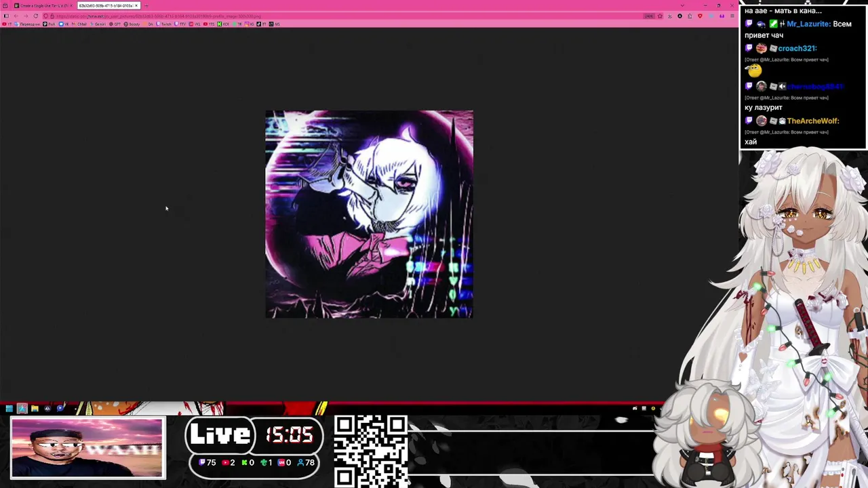Click the highlighted taskbar app beside Start
The image size is (868, 488).
coord(22,409)
